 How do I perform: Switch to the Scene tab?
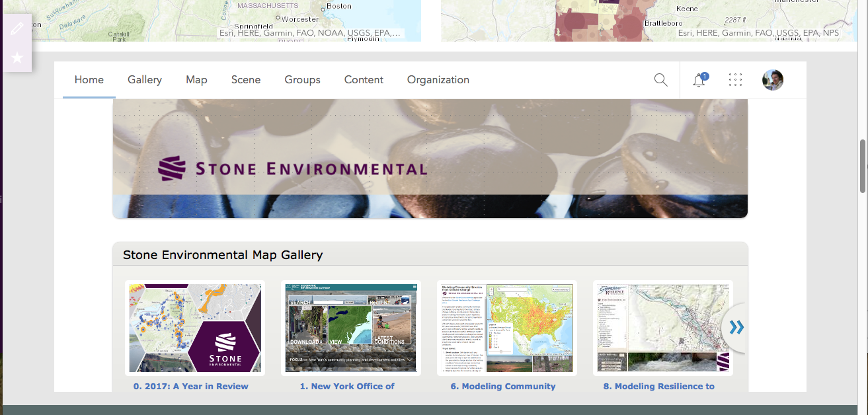(246, 80)
